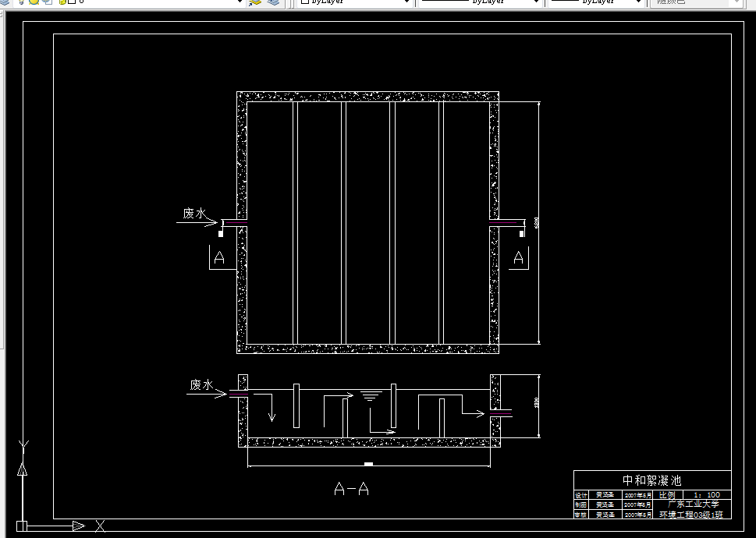Select the 设计 cell in title block

(x=580, y=496)
